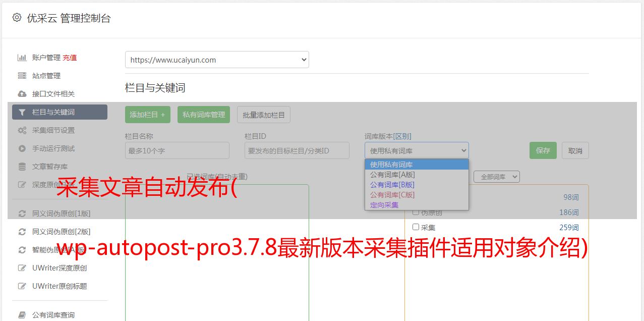Open the https://www.ucaiyun.com site selector

click(217, 60)
